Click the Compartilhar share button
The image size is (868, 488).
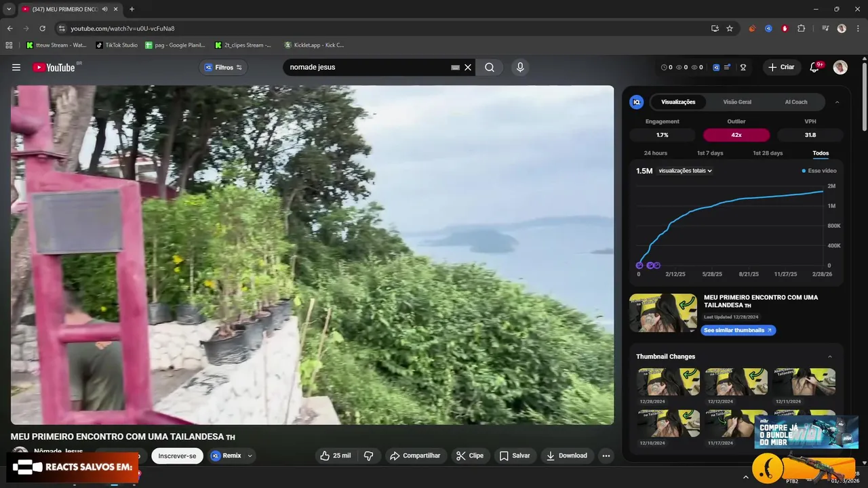tap(414, 456)
